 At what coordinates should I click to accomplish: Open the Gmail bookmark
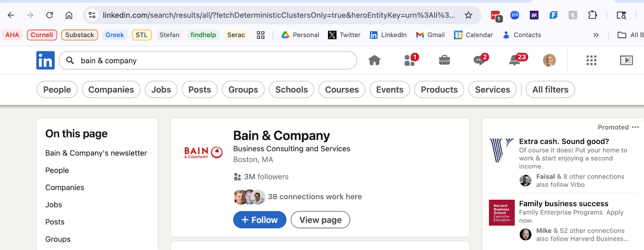[x=430, y=35]
